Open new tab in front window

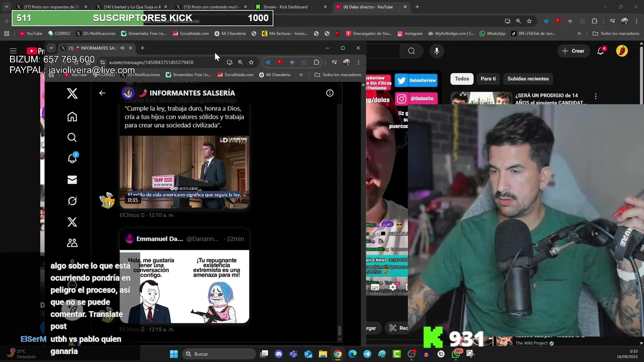pyautogui.click(x=142, y=48)
